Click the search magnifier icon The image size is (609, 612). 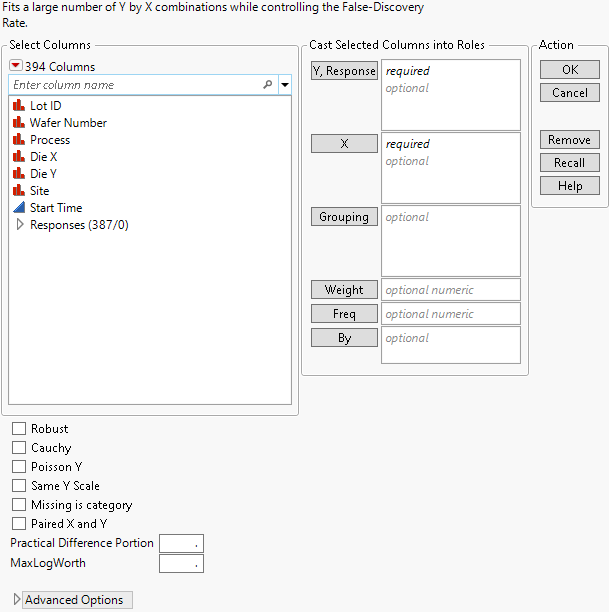pyautogui.click(x=267, y=85)
